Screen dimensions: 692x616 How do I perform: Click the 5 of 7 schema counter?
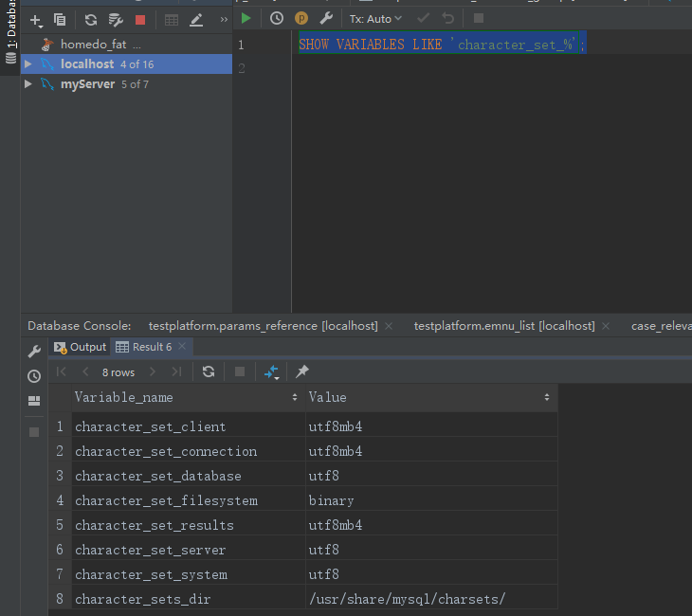[135, 84]
